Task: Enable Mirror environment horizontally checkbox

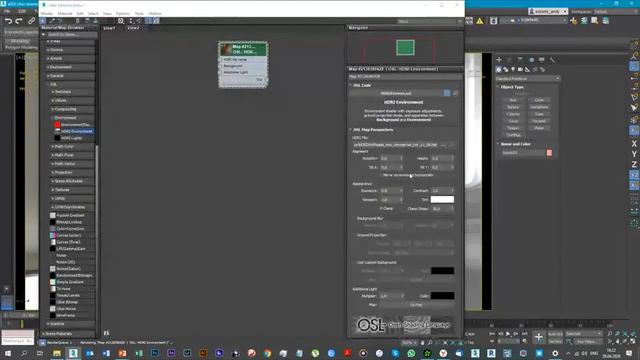Action: (380, 175)
